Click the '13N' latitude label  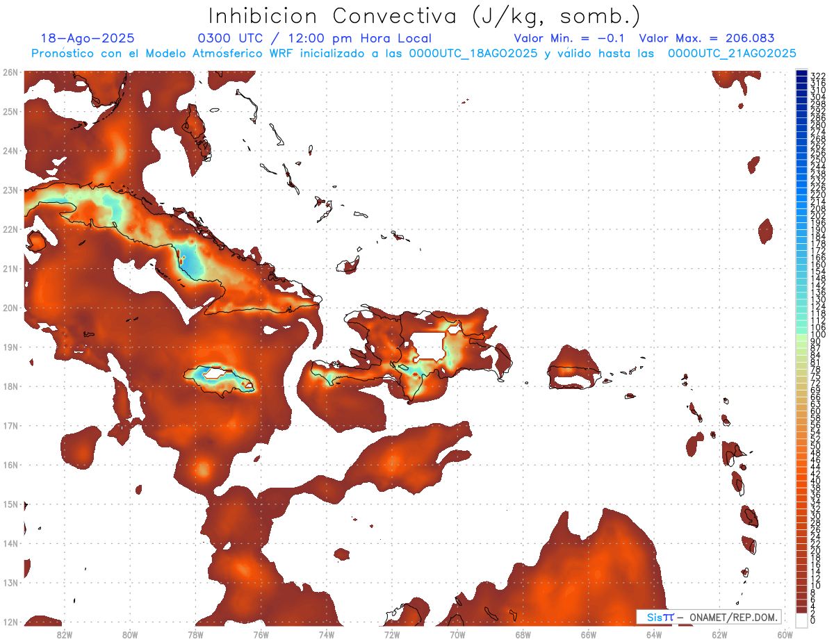[x=10, y=583]
